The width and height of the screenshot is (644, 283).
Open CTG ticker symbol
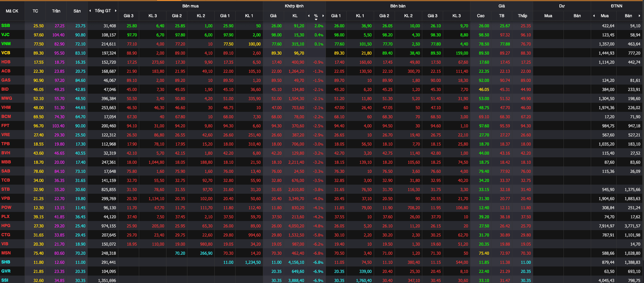(6, 235)
